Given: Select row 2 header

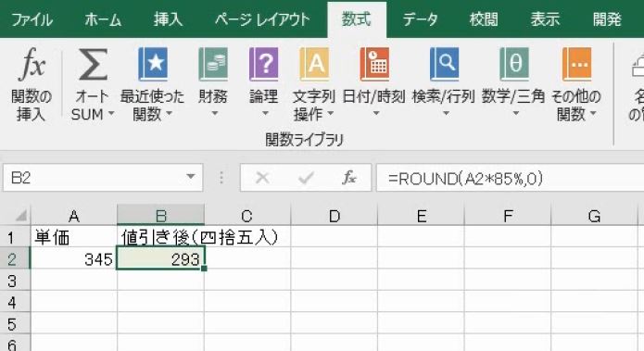Looking at the screenshot, I should tap(15, 258).
